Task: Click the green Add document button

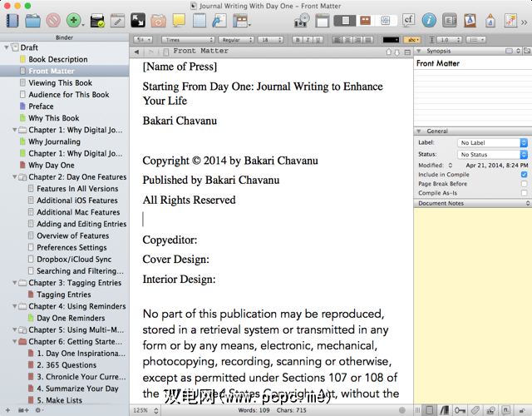Action: (x=73, y=20)
